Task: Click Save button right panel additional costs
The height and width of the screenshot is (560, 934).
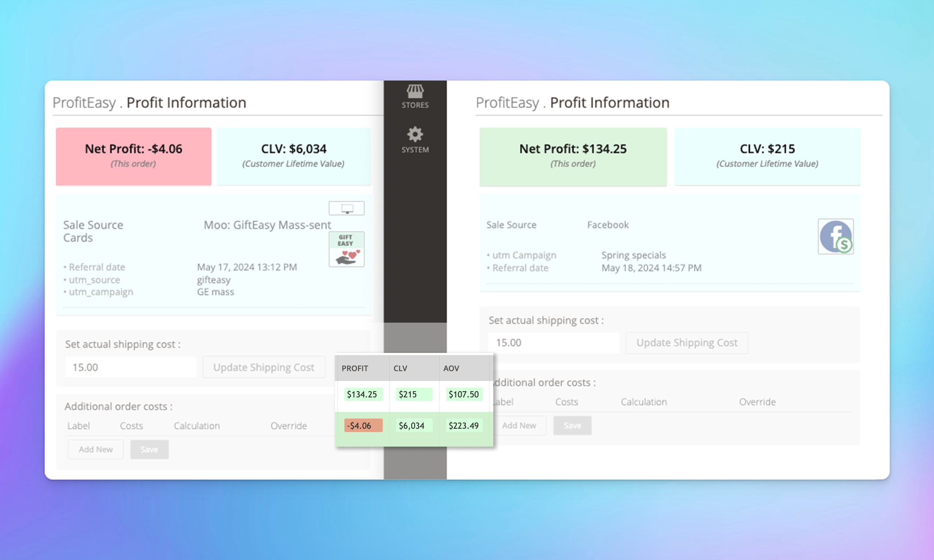Action: 572,425
